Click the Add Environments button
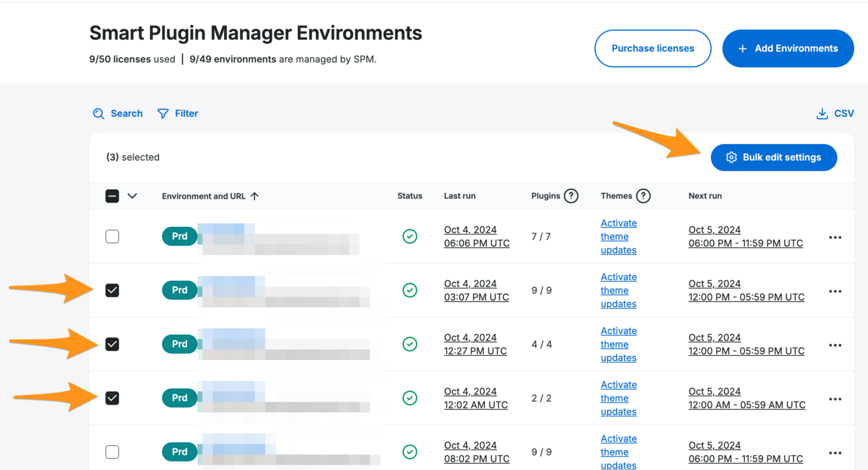The height and width of the screenshot is (470, 868). [788, 48]
